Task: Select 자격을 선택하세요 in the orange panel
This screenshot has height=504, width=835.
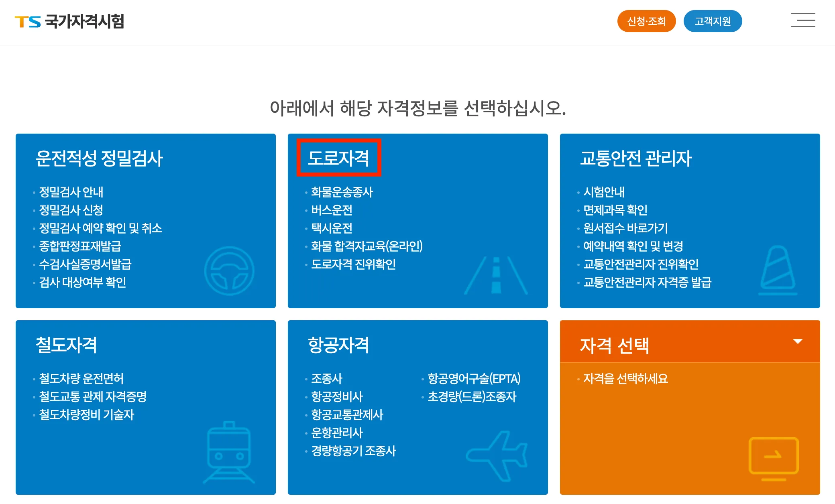Action: click(625, 378)
